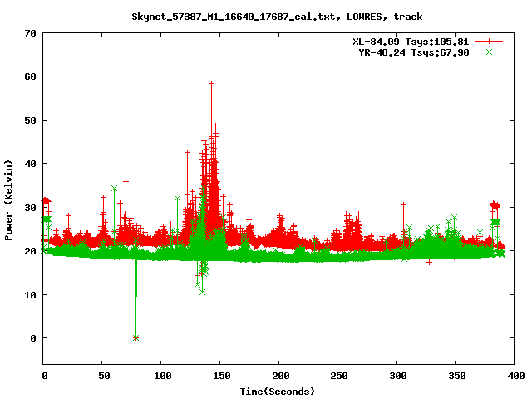Click the outlier data point at zero Kelvin
The height and width of the screenshot is (399, 532).
coord(135,338)
